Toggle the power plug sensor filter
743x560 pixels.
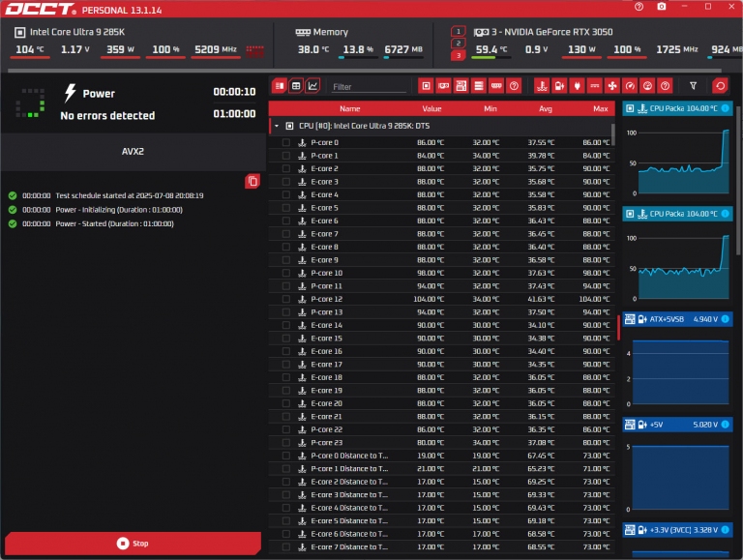[x=577, y=86]
